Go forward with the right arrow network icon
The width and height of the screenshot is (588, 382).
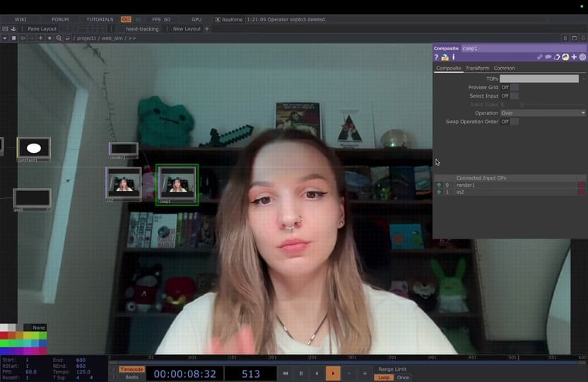32,38
